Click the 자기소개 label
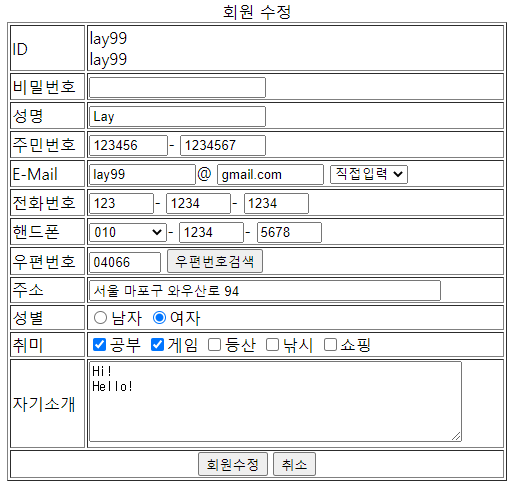Image resolution: width=517 pixels, height=490 pixels. [44, 404]
